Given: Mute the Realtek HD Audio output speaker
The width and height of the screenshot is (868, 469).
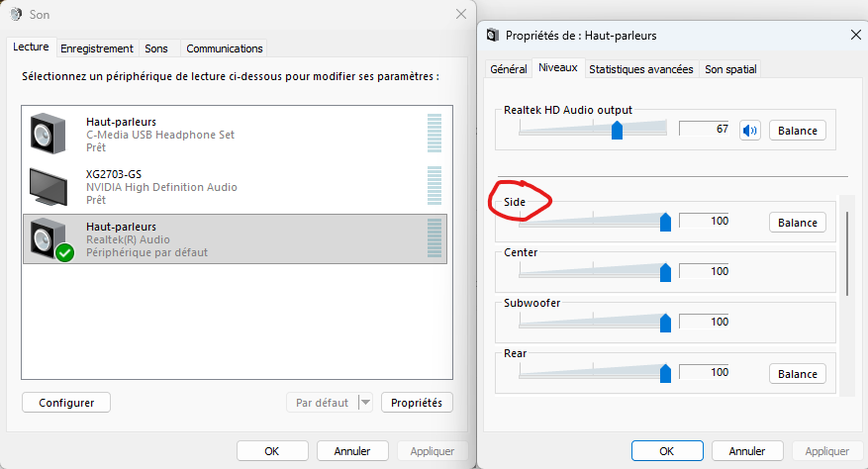Looking at the screenshot, I should coord(749,131).
